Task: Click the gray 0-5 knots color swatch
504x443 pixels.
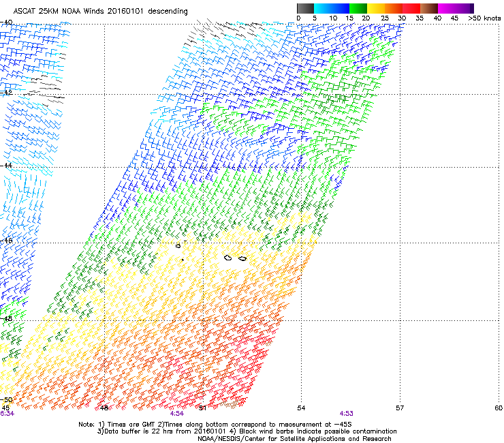Action: [305, 8]
